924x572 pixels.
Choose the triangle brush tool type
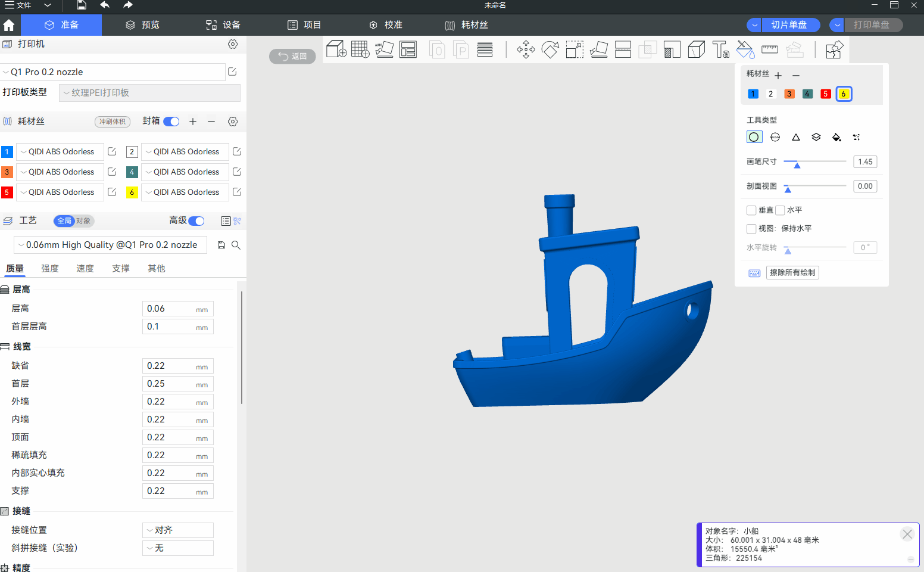pyautogui.click(x=795, y=137)
